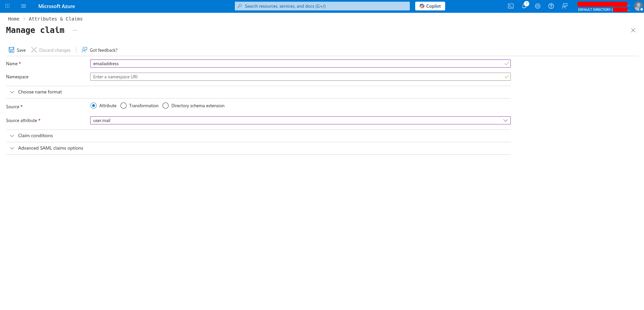The height and width of the screenshot is (310, 644).
Task: Open the feedback icon in the top bar
Action: tap(565, 6)
